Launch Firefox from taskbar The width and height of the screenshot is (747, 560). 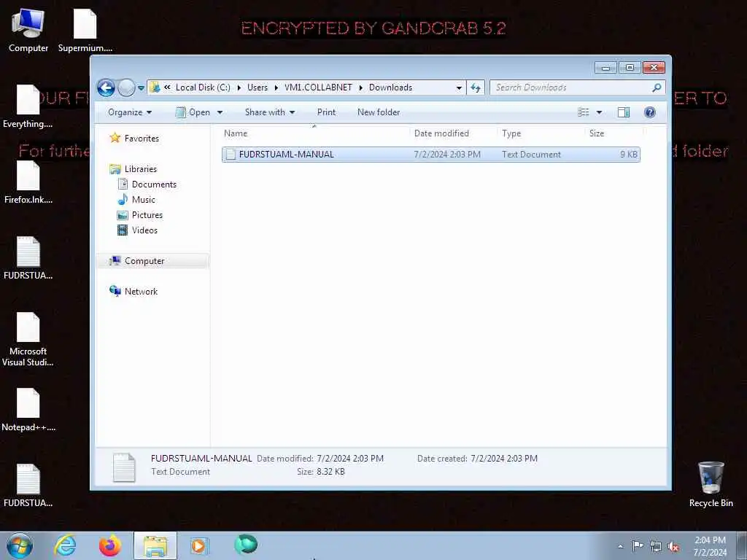[x=110, y=545]
